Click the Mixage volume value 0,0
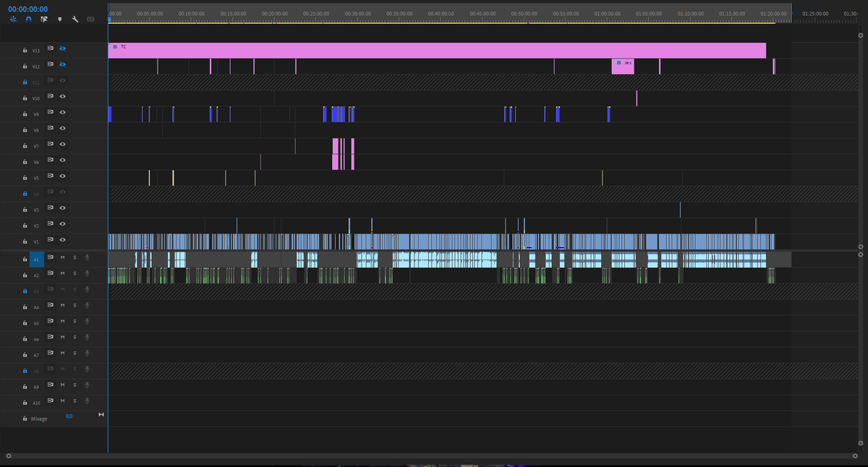Image resolution: width=868 pixels, height=467 pixels. (69, 416)
